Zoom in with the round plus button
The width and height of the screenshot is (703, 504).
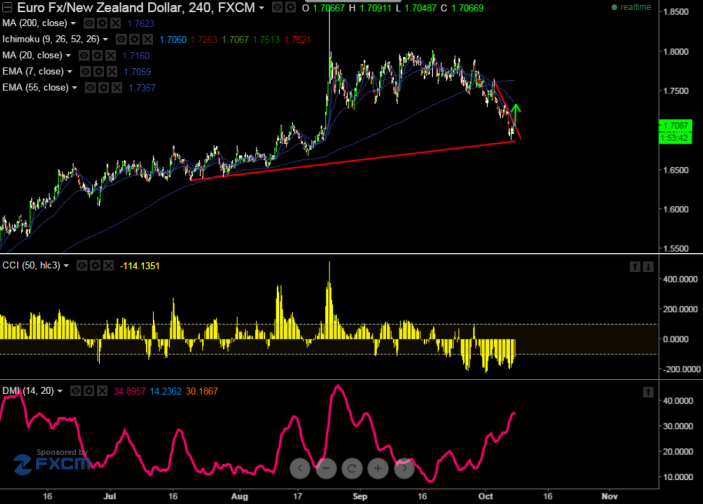(x=378, y=469)
